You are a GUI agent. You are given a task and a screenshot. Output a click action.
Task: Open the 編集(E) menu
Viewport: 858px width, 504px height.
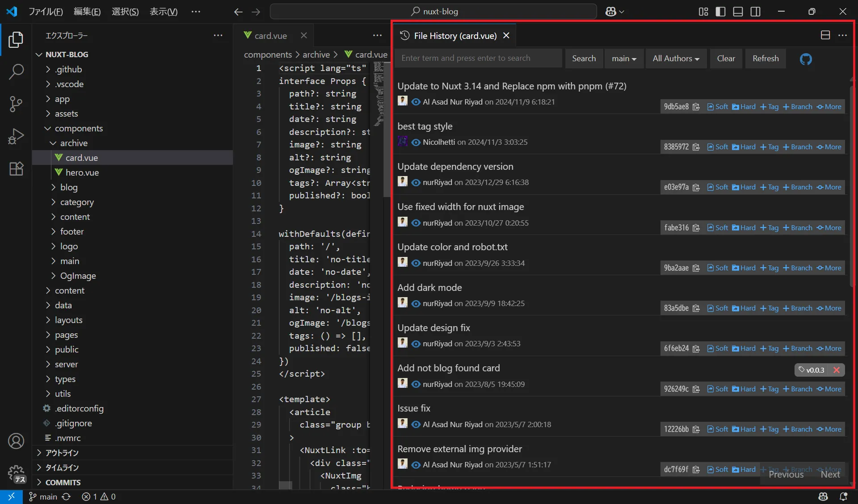(x=87, y=12)
